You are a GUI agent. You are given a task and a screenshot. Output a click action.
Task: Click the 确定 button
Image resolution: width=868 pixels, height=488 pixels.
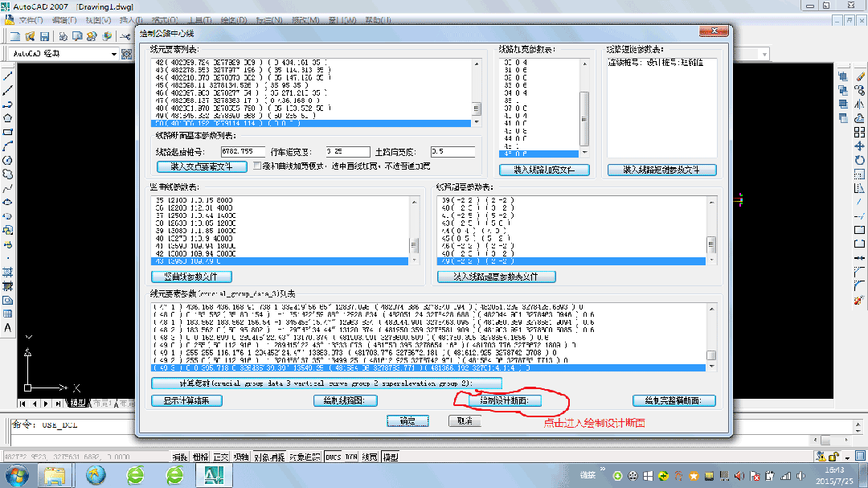point(408,421)
